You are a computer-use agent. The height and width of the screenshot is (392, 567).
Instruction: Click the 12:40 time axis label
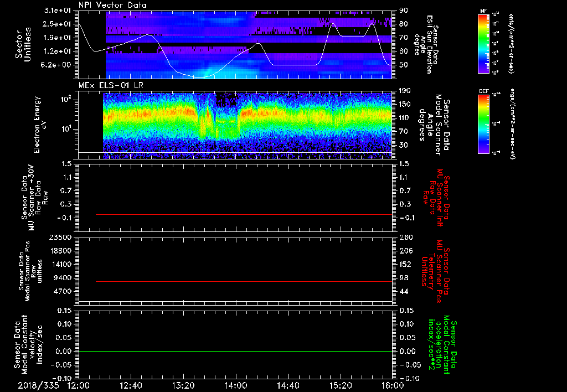(x=131, y=385)
